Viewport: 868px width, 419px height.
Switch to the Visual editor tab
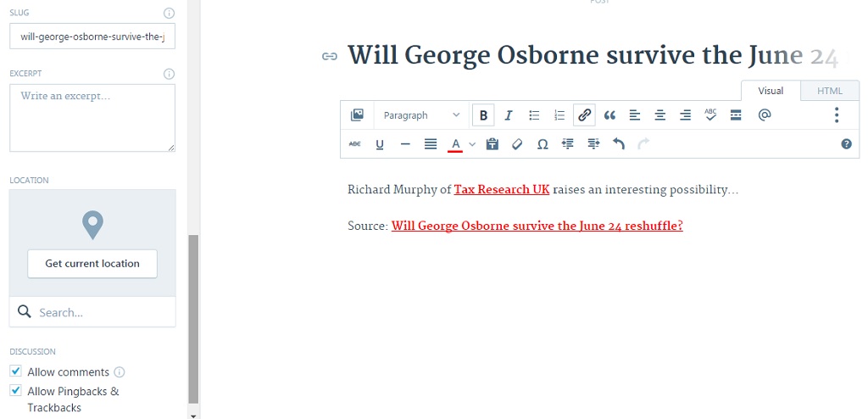[x=771, y=91]
